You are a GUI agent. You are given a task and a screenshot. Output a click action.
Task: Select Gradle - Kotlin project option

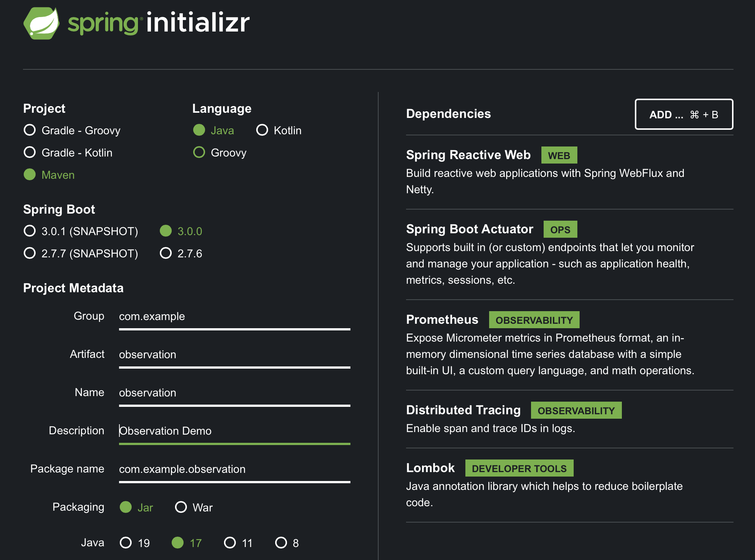pyautogui.click(x=30, y=152)
